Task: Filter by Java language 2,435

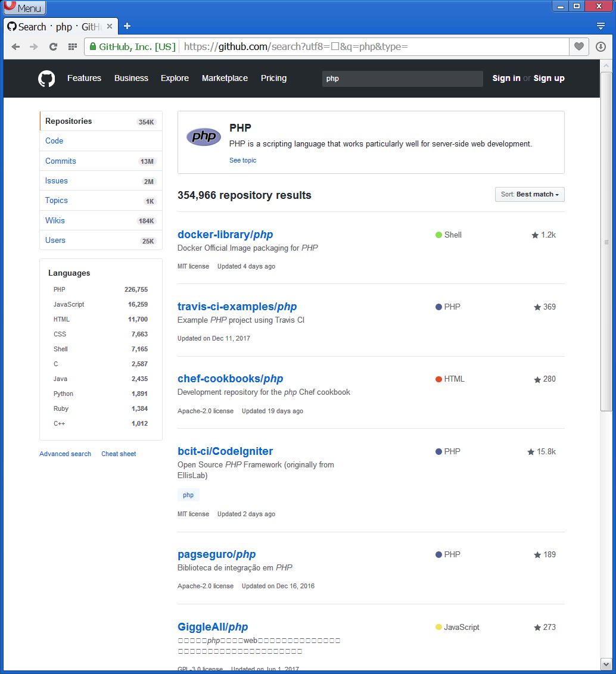Action: [101, 379]
